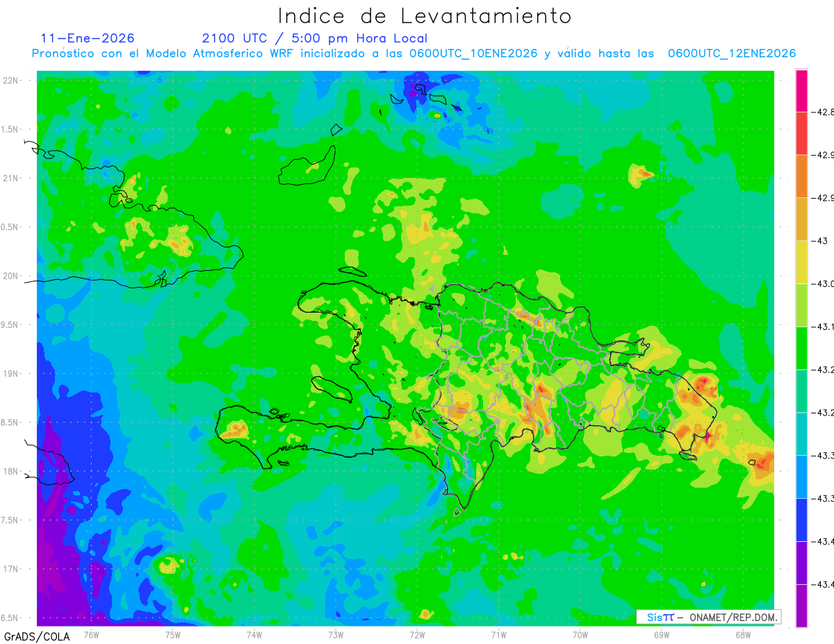Click the '76W' longitude label
The image size is (834, 644).
pyautogui.click(x=90, y=634)
